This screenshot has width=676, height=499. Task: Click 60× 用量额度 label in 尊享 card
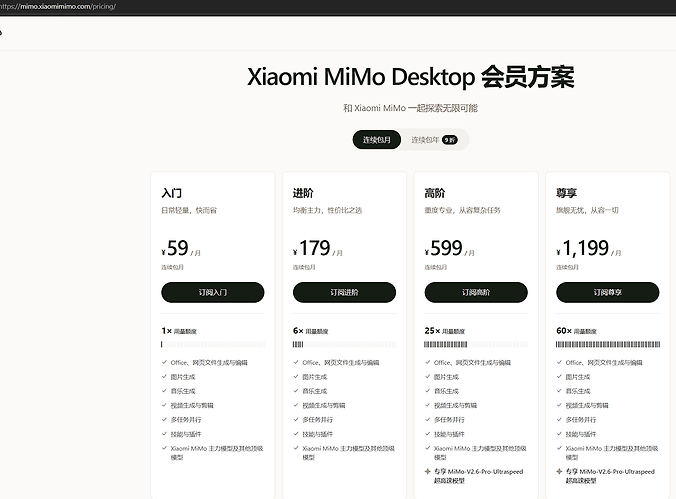click(x=576, y=331)
